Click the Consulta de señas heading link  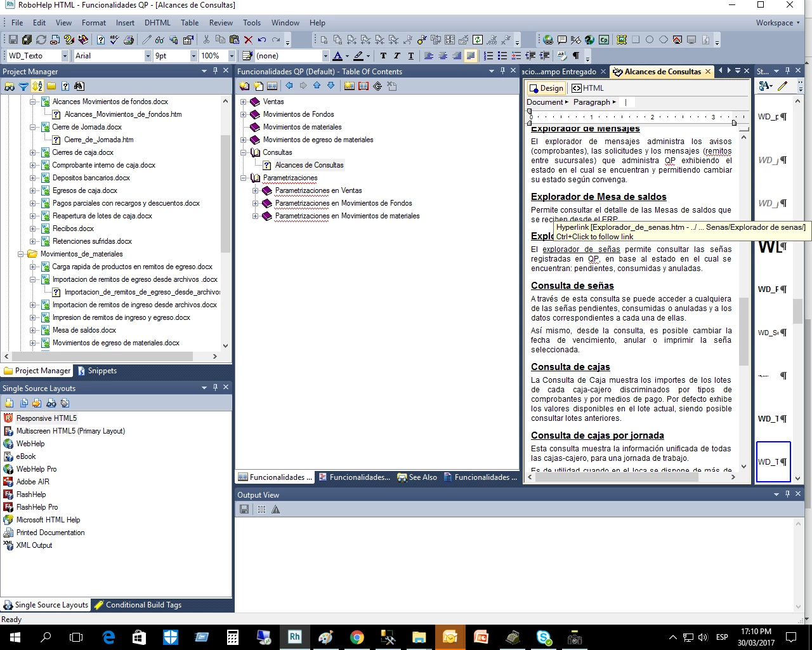(572, 286)
